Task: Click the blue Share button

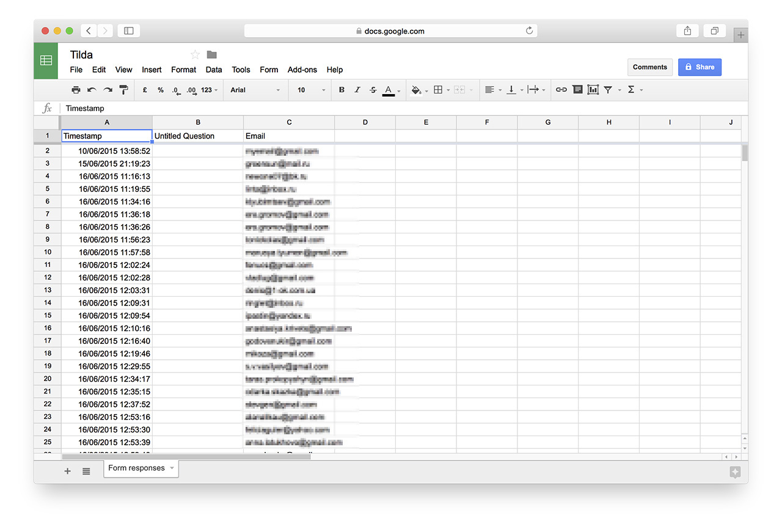Action: [x=700, y=67]
